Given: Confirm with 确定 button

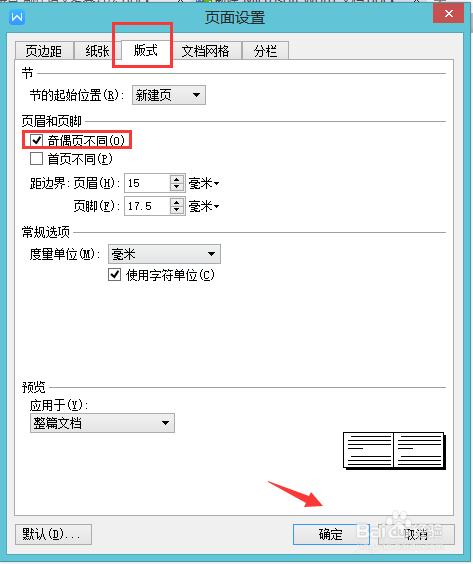Looking at the screenshot, I should tap(331, 534).
